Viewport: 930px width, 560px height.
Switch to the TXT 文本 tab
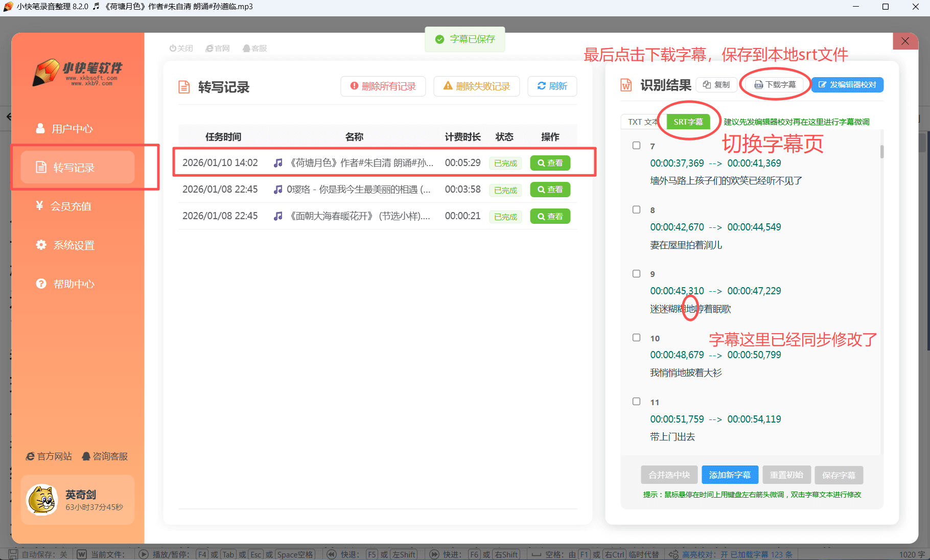pyautogui.click(x=641, y=122)
